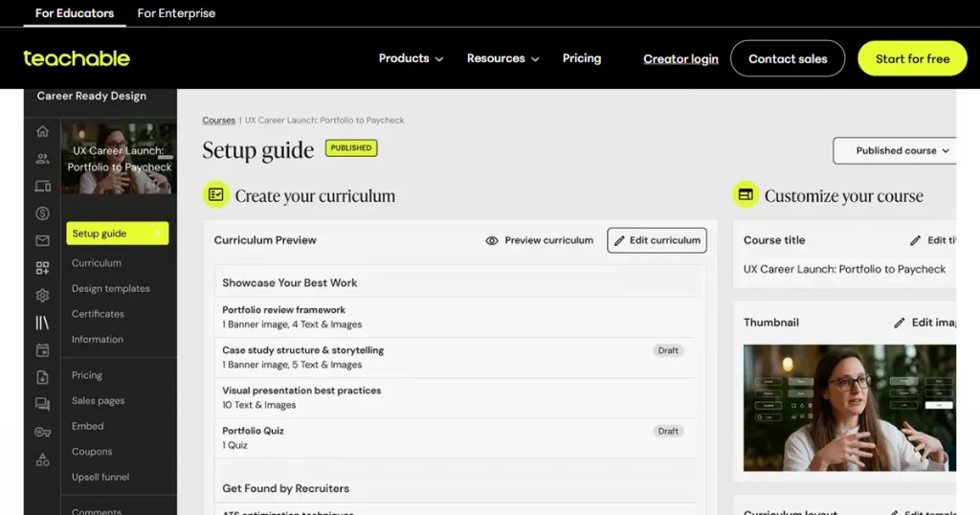Open the Bundles shapes icon
Image resolution: width=980 pixels, height=515 pixels.
(x=42, y=460)
